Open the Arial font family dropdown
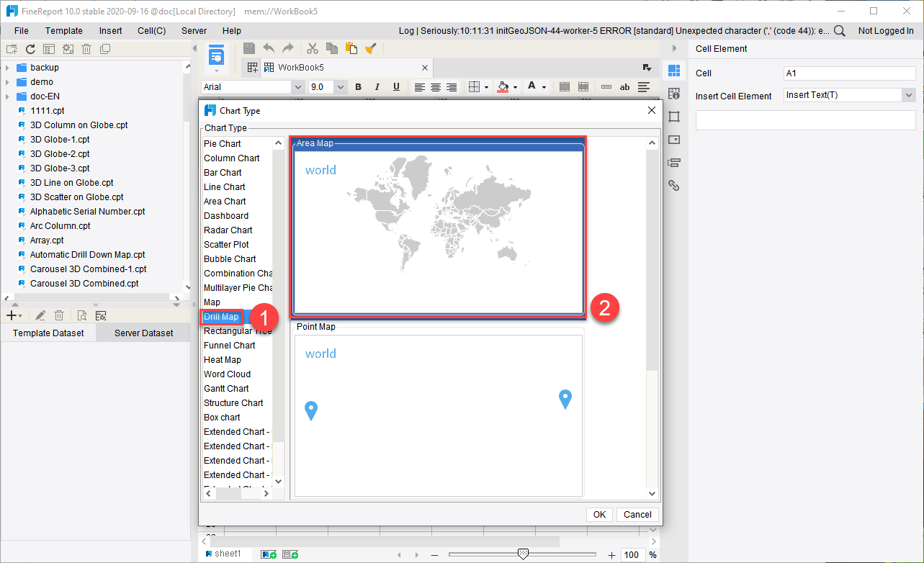The width and height of the screenshot is (924, 563). pyautogui.click(x=299, y=86)
